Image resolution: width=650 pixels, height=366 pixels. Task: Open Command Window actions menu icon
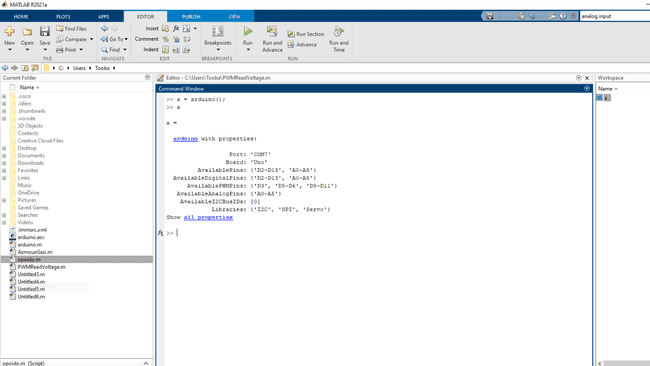click(x=587, y=88)
